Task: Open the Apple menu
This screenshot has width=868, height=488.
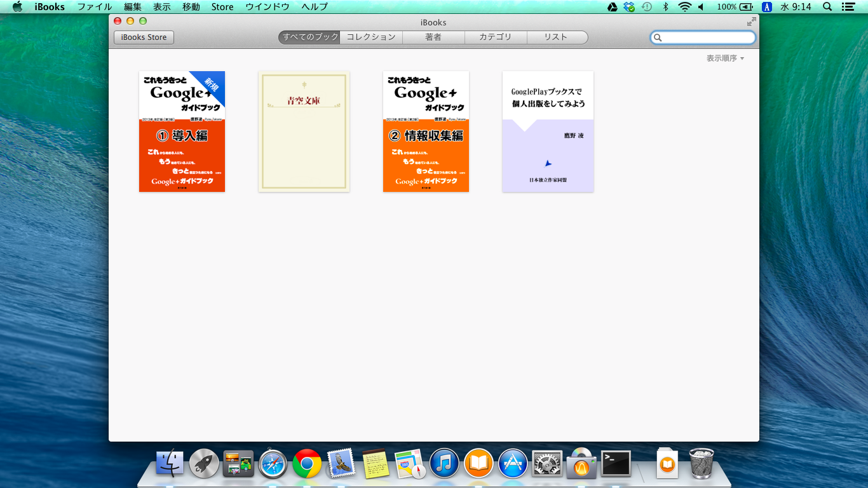Action: [x=18, y=7]
